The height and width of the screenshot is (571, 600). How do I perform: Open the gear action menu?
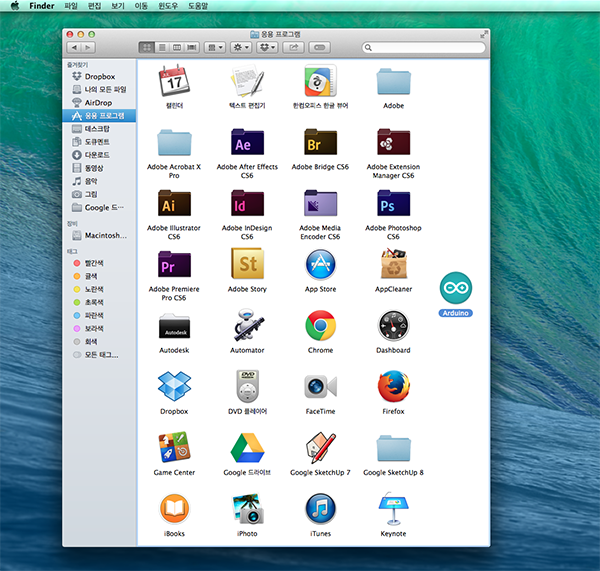click(x=241, y=47)
